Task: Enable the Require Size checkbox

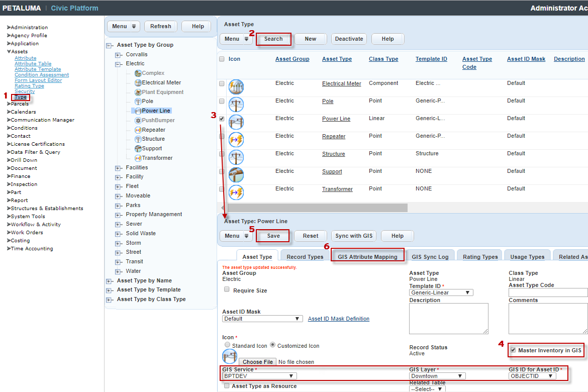Action: pos(227,289)
